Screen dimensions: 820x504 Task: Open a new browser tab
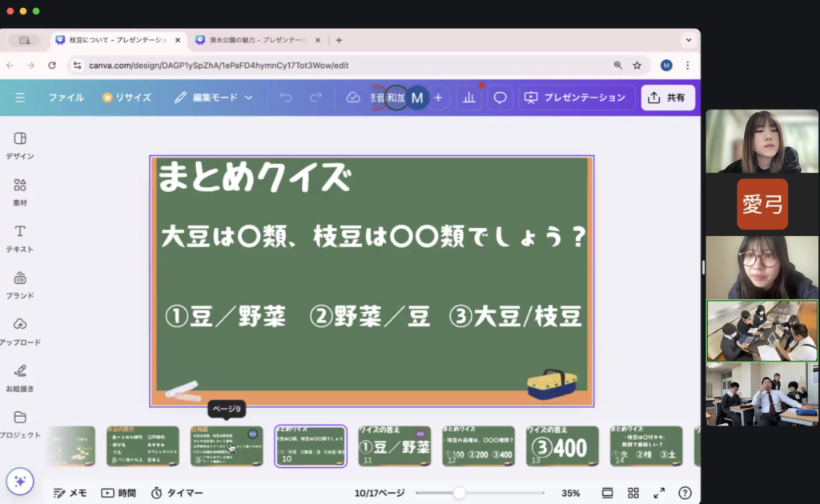[339, 40]
